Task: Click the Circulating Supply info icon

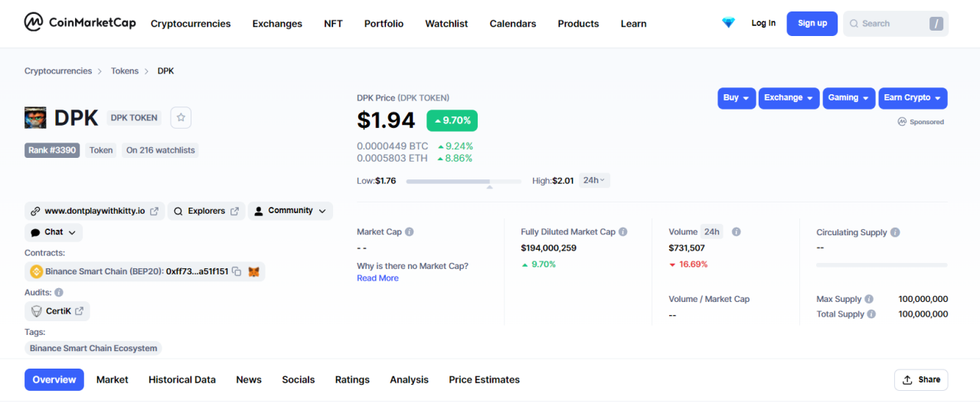Action: point(895,232)
